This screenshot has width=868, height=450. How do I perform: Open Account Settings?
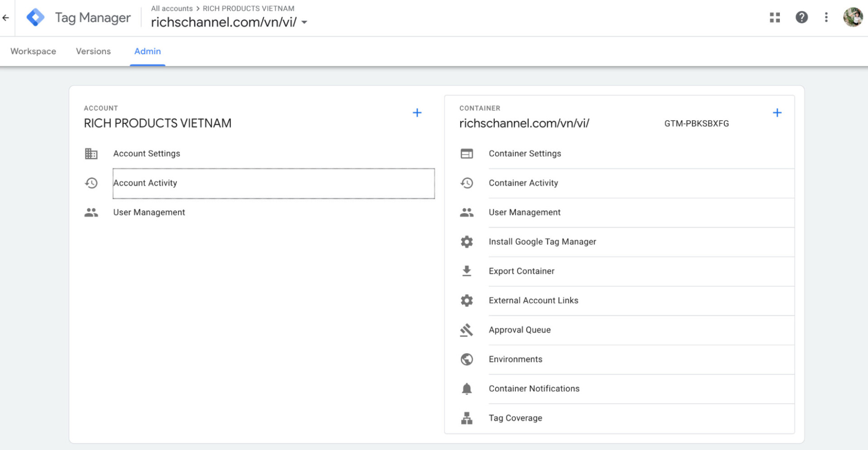tap(146, 154)
